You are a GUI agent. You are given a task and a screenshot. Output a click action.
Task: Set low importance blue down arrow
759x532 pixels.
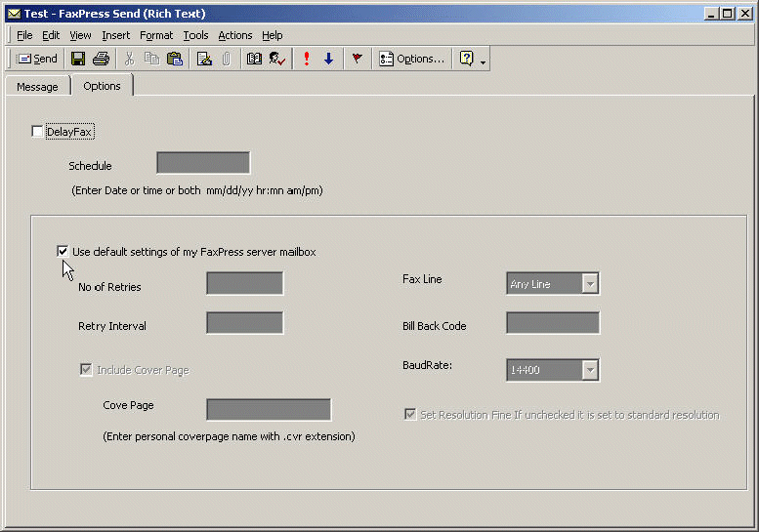pyautogui.click(x=328, y=59)
